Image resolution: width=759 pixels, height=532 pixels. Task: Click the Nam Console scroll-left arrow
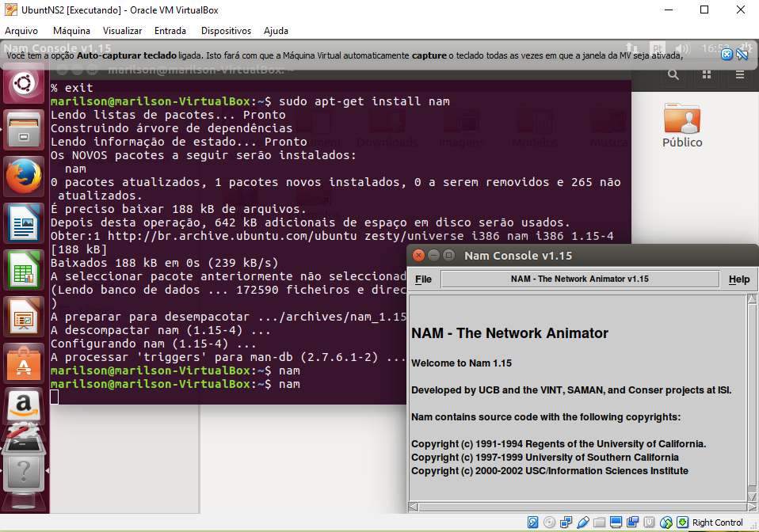pyautogui.click(x=414, y=507)
